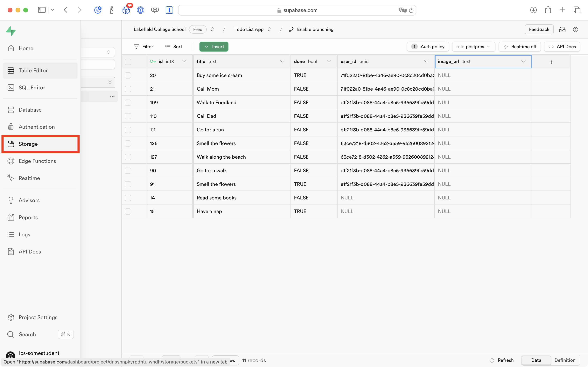
Task: Click the green Insert button
Action: [x=214, y=47]
